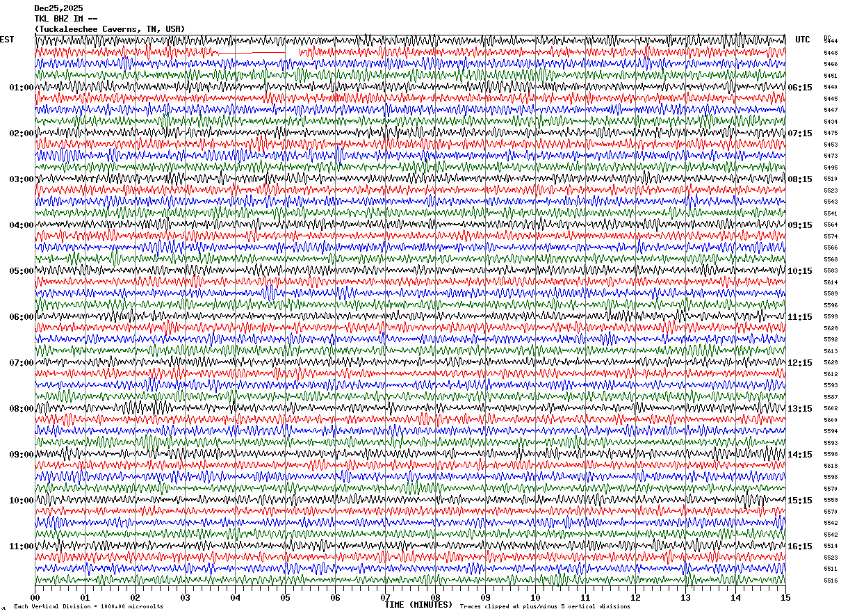Click the EST timezone label
Viewport: 841px width, 616px height.
coord(7,40)
